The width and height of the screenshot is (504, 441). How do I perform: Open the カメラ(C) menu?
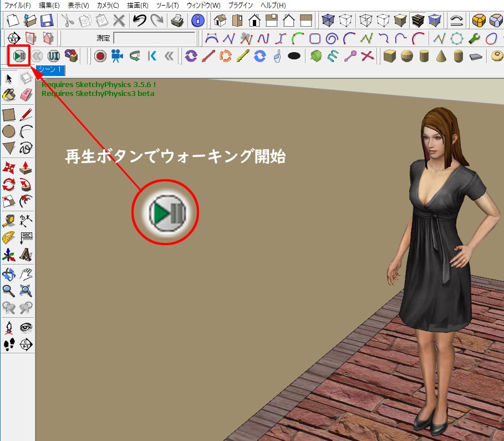tap(108, 5)
